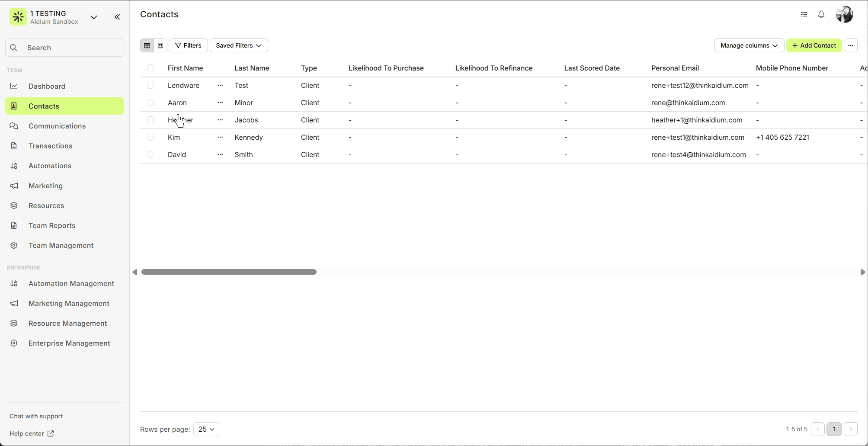Switch to table view layout icon
This screenshot has height=446, width=868.
[147, 45]
